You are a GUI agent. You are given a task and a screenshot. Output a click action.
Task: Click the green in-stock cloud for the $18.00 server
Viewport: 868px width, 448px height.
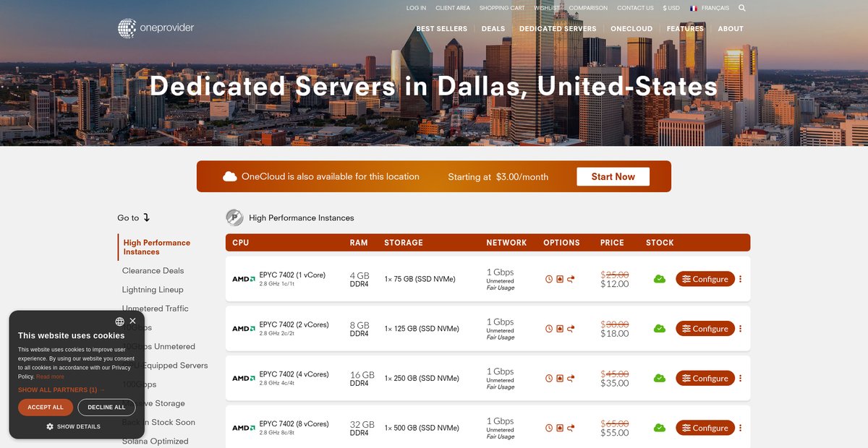660,329
